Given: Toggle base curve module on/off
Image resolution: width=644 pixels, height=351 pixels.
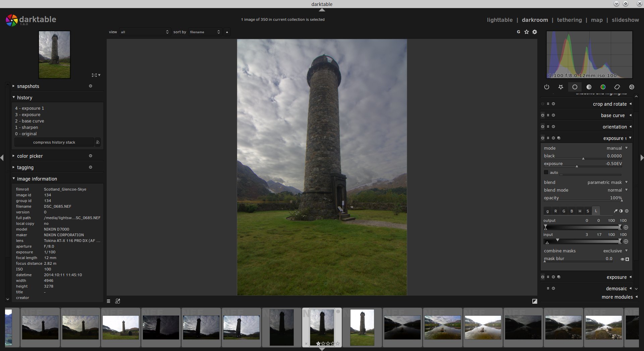Looking at the screenshot, I should click(543, 115).
